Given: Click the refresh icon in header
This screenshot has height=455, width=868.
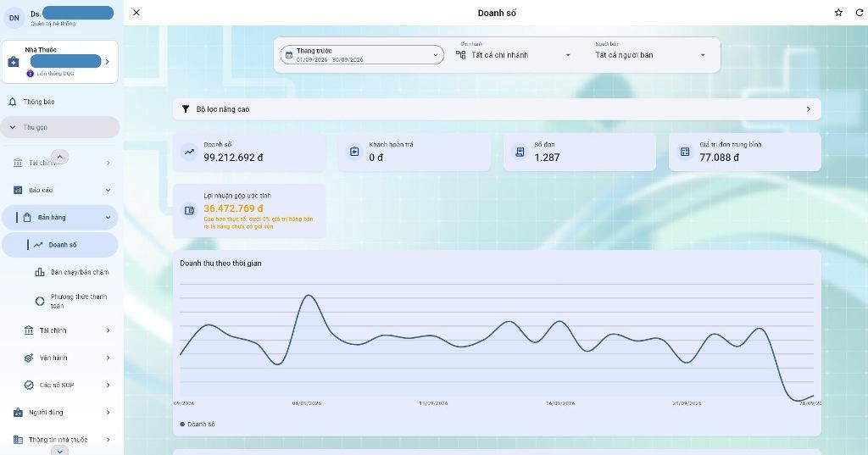Looking at the screenshot, I should coord(860,13).
